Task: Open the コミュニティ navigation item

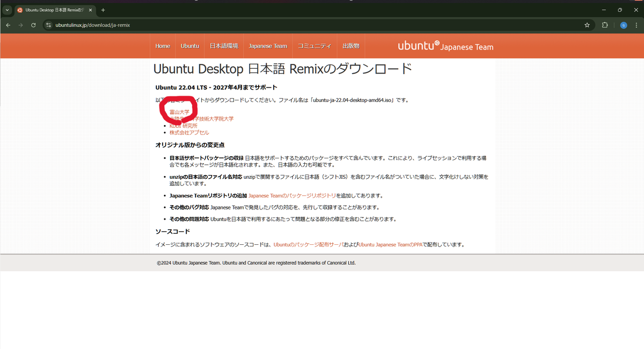Action: point(314,46)
